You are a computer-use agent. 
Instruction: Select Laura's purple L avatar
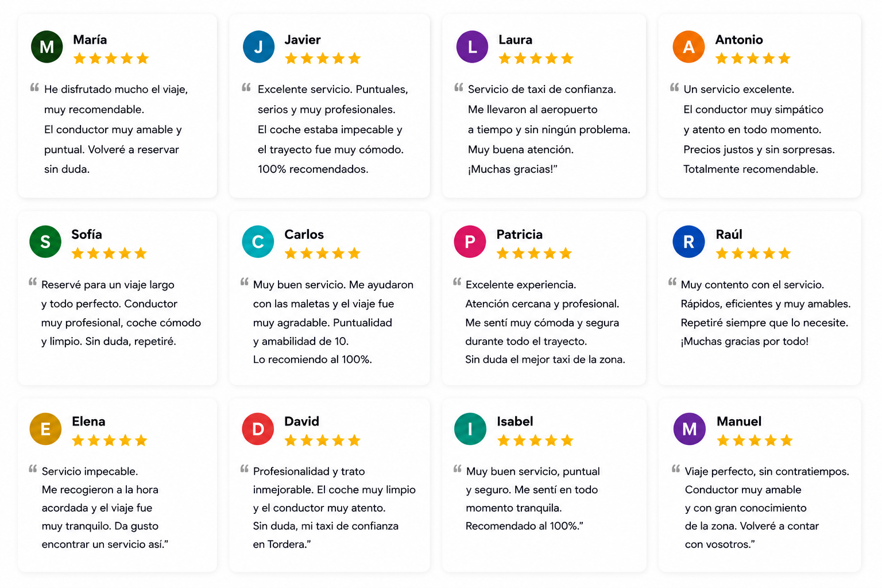pos(472,47)
